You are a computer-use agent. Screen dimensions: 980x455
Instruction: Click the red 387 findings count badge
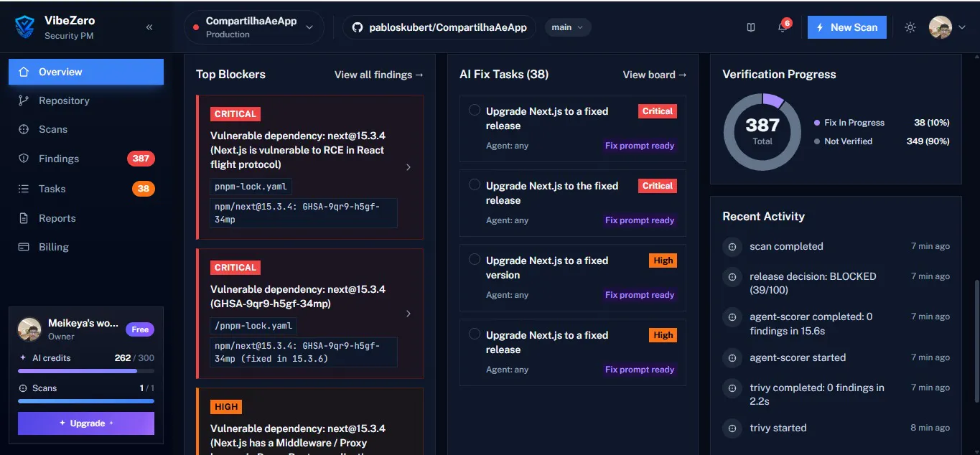141,159
